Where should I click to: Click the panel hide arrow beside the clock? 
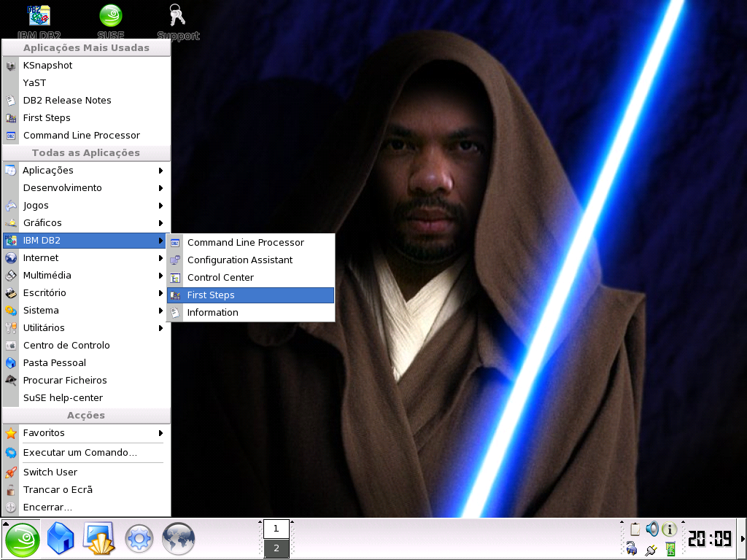pos(742,539)
